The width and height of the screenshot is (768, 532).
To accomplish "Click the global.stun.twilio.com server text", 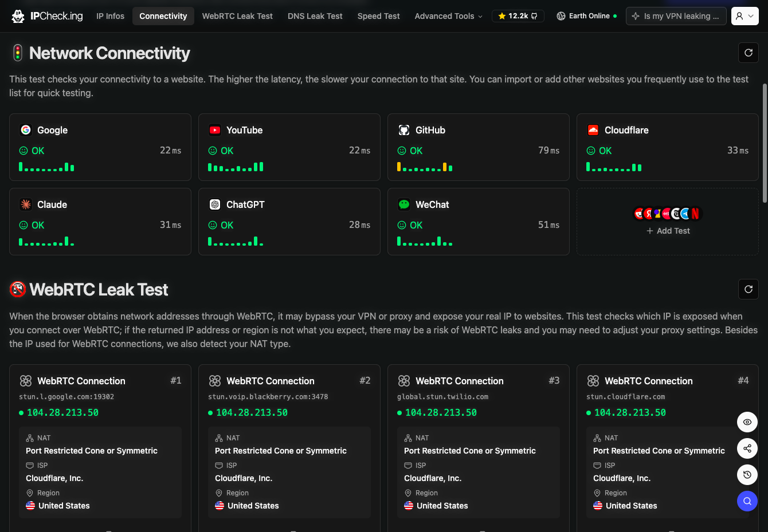I will (x=443, y=397).
